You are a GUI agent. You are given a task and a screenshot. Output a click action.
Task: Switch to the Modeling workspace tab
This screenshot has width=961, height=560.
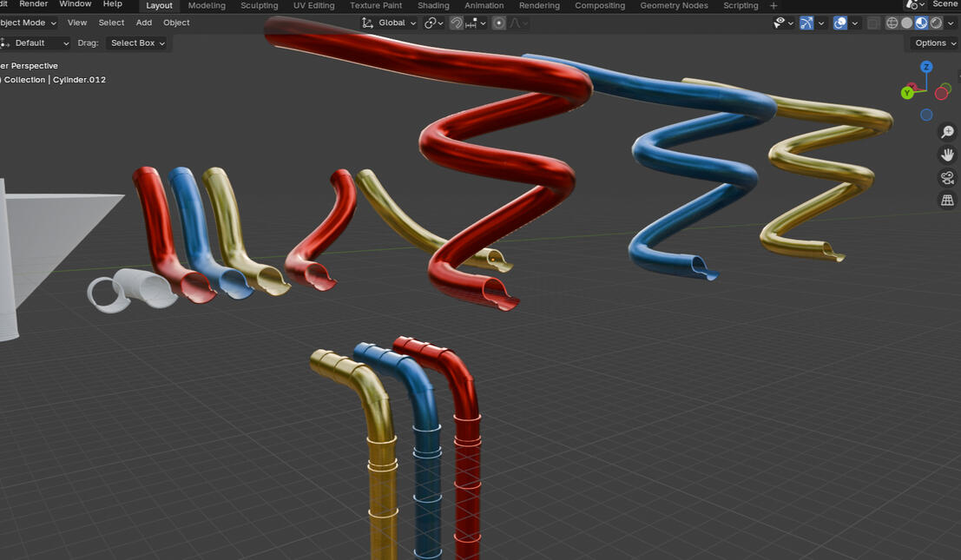[207, 5]
